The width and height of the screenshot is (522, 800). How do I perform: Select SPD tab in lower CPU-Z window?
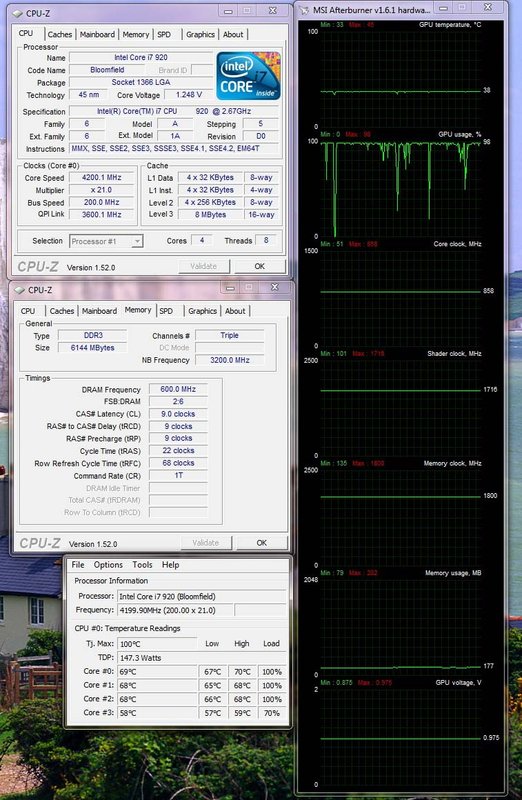[166, 311]
